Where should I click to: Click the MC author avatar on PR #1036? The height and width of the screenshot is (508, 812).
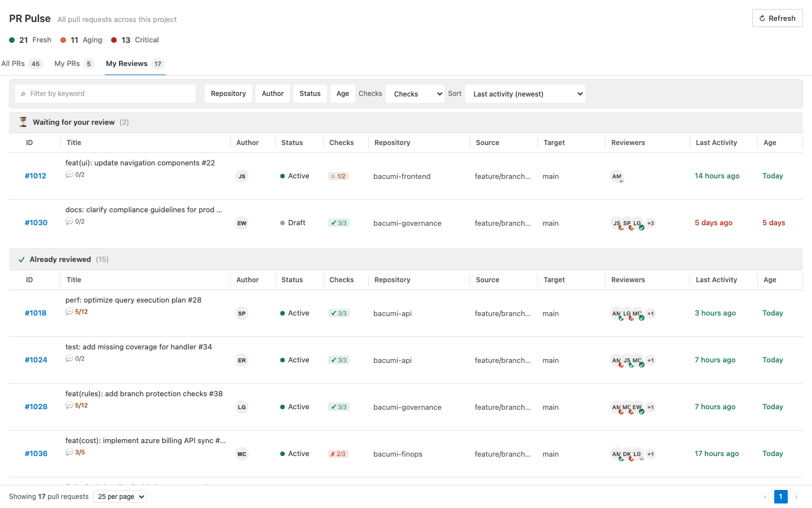(242, 454)
